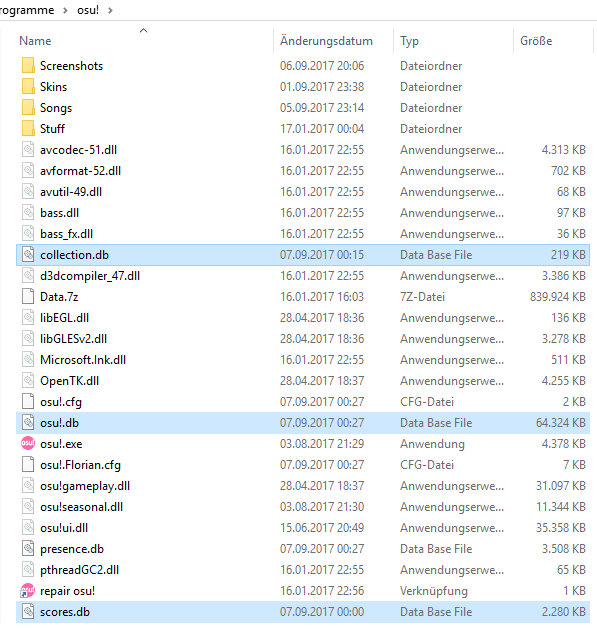
Task: Click the collection.db file icon
Action: point(28,254)
